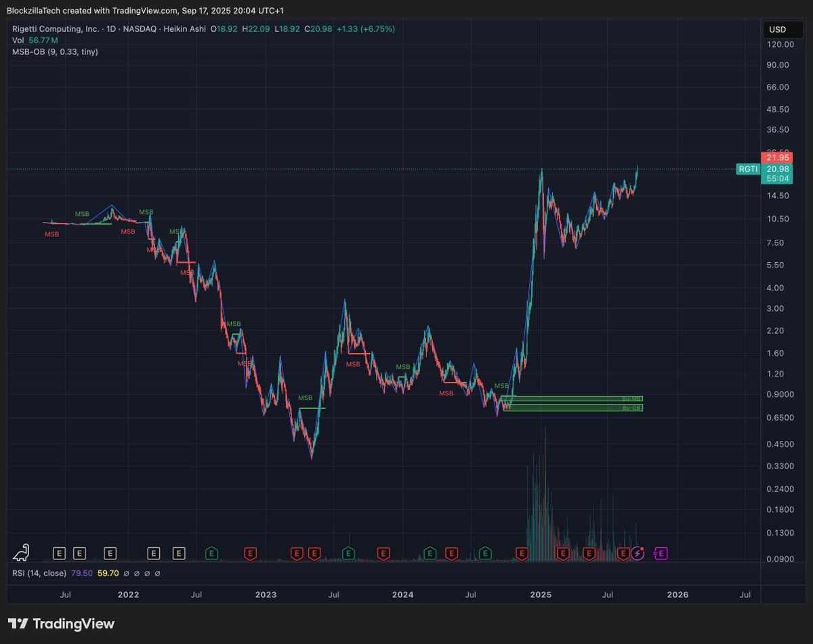Open green earnings marker in early 2024
The width and height of the screenshot is (813, 644).
(x=429, y=554)
